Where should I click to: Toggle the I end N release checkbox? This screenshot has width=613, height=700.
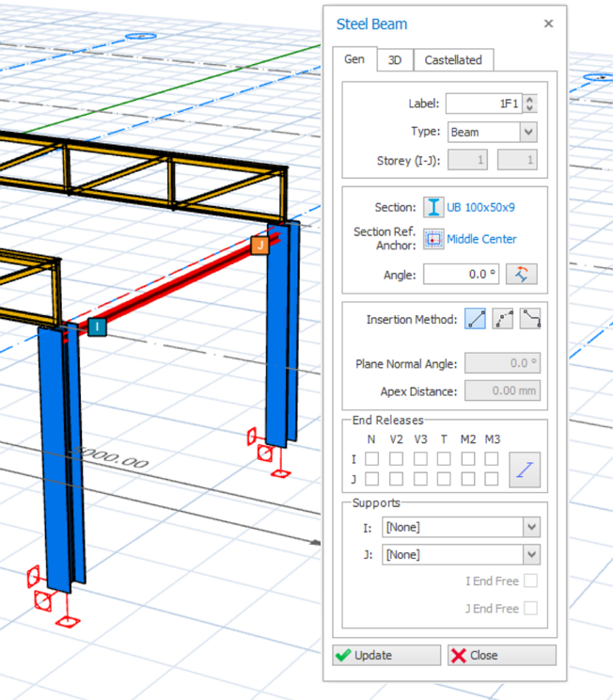tap(372, 459)
